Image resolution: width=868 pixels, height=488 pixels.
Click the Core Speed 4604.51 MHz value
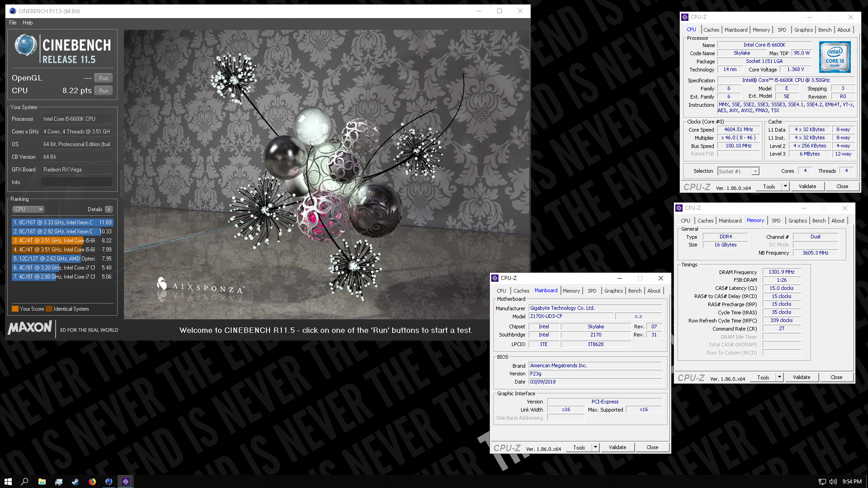pyautogui.click(x=739, y=130)
